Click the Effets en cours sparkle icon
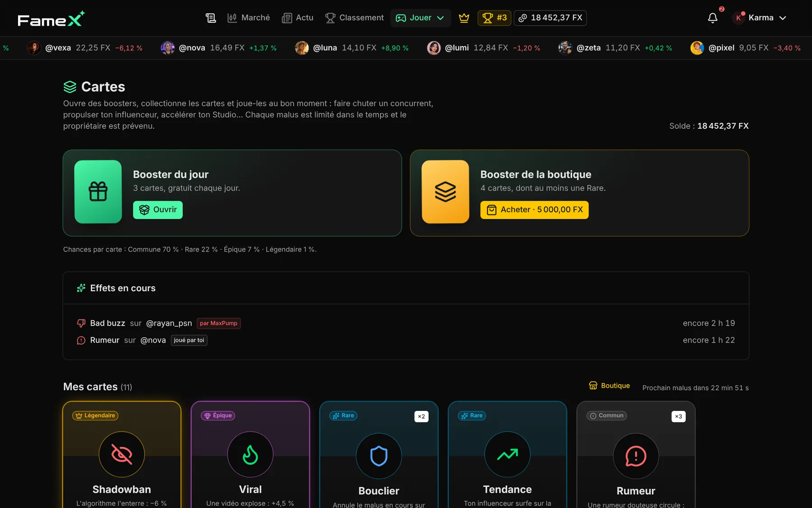812x508 pixels. click(81, 288)
